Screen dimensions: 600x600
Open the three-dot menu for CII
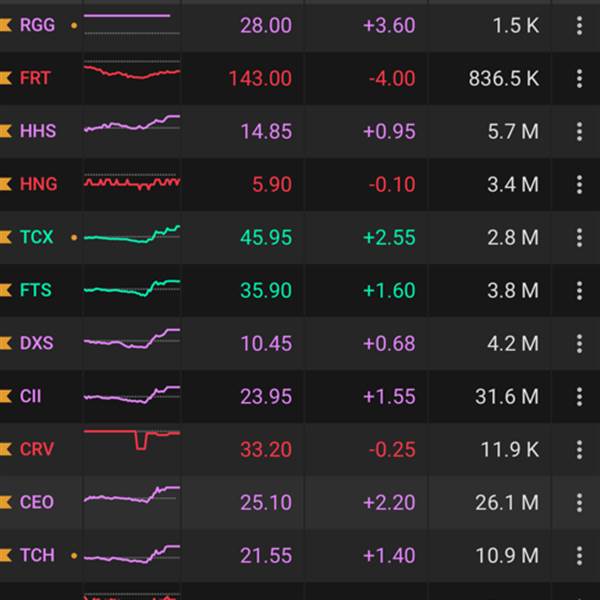(x=579, y=396)
